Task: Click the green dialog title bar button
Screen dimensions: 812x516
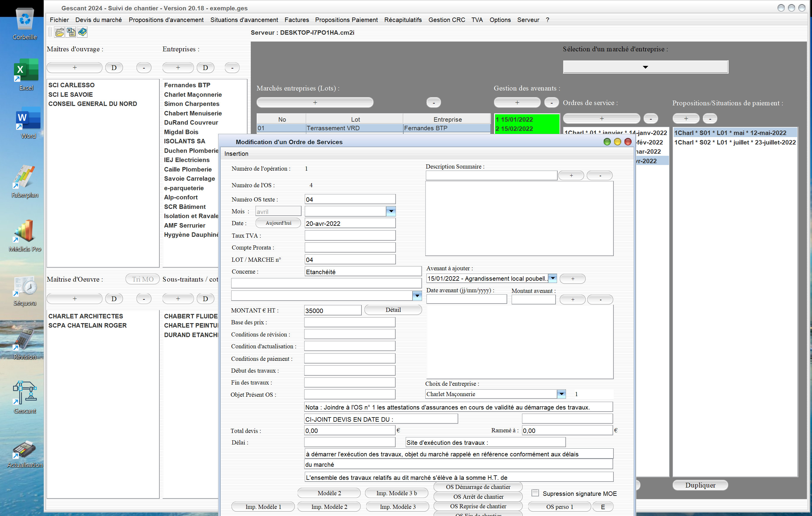Action: [x=607, y=142]
